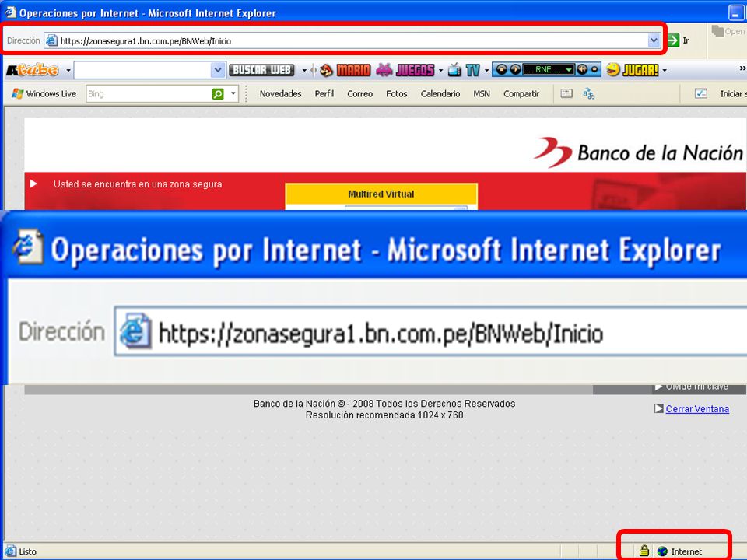Click the small round button after radio volume
Screen dimensions: 747x560
(x=594, y=69)
